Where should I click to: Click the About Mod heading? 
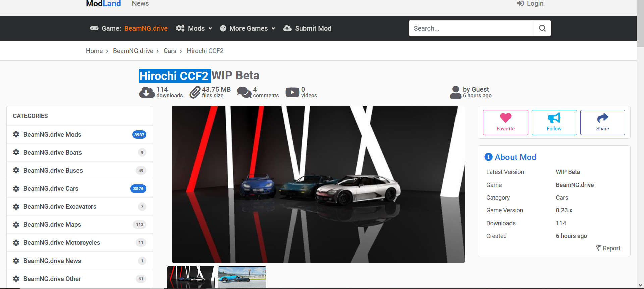pos(516,157)
